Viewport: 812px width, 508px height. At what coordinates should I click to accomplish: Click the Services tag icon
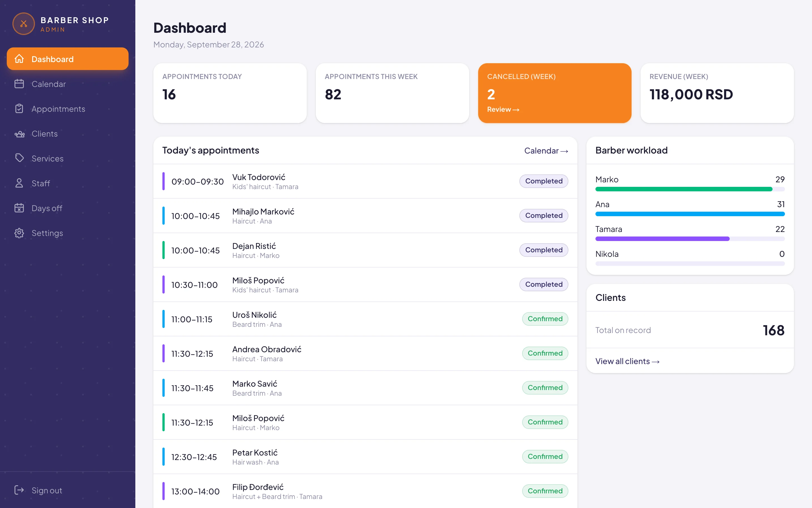(x=19, y=158)
